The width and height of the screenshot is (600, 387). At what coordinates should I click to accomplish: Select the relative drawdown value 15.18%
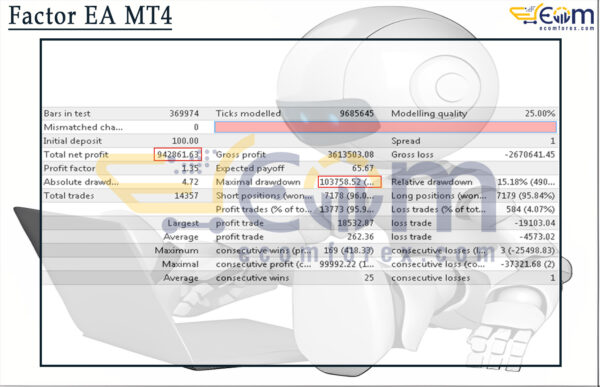[x=511, y=182]
